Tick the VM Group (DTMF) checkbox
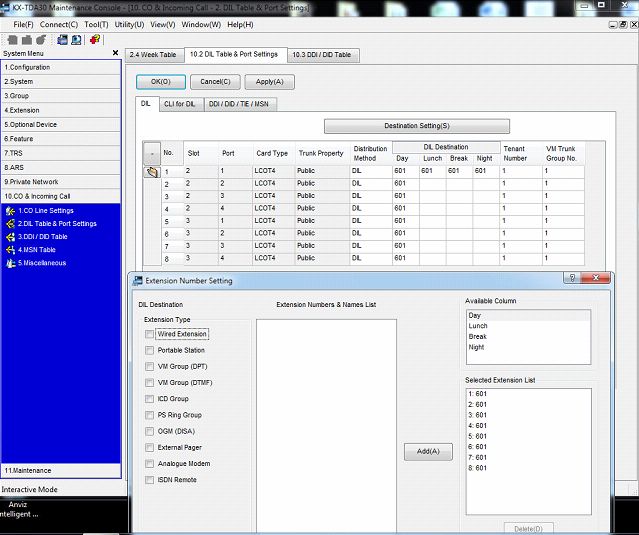The width and height of the screenshot is (639, 535). (x=149, y=383)
